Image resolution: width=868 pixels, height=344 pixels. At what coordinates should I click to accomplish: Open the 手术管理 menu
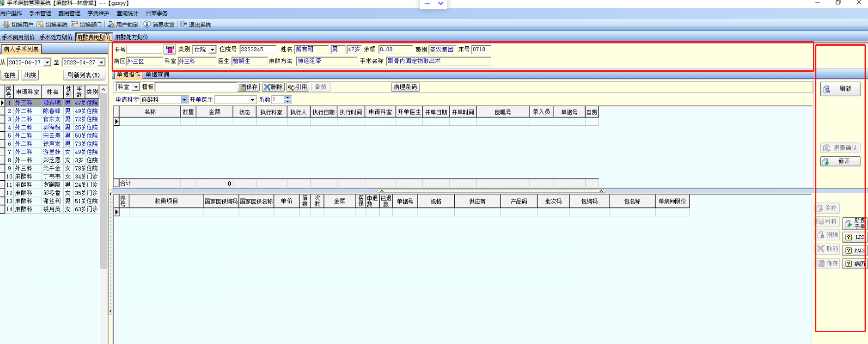click(x=40, y=13)
